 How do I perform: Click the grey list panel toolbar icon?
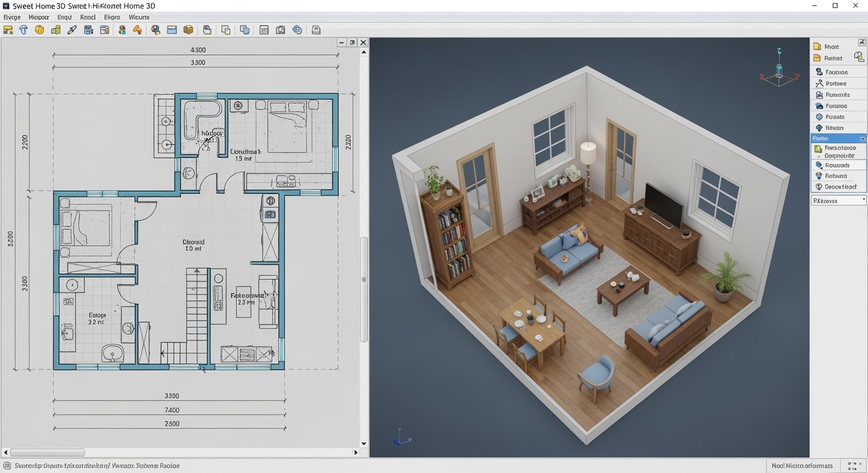264,30
